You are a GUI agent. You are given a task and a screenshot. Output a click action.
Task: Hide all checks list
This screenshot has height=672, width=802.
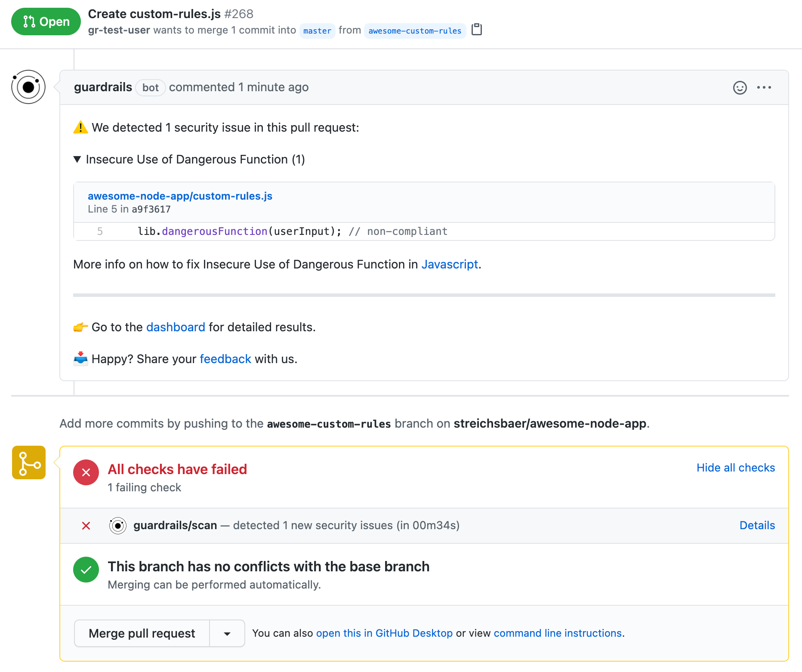[735, 468]
